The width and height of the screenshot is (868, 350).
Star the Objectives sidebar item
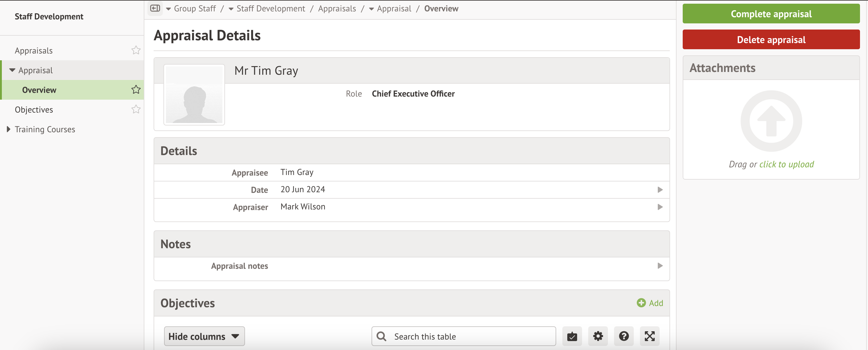point(136,109)
